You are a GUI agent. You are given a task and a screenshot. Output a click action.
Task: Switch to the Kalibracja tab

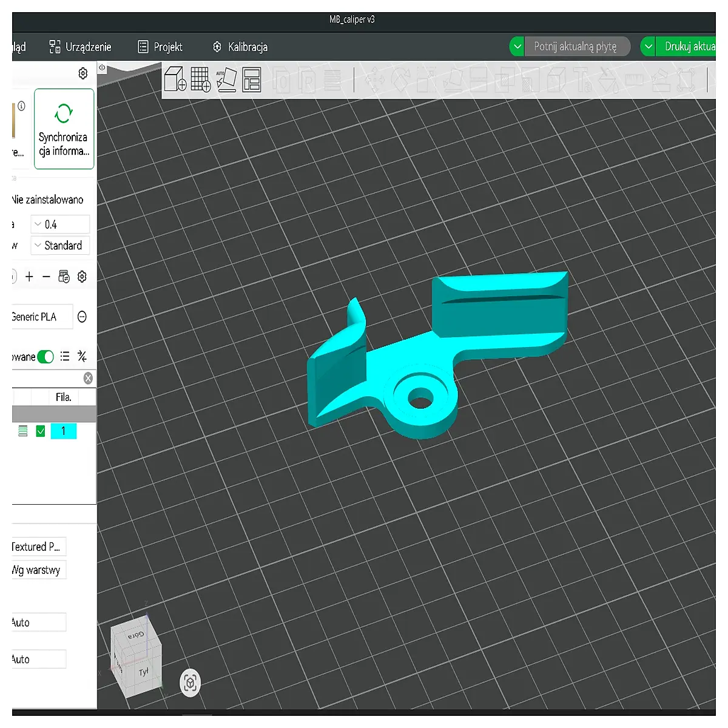coord(240,47)
